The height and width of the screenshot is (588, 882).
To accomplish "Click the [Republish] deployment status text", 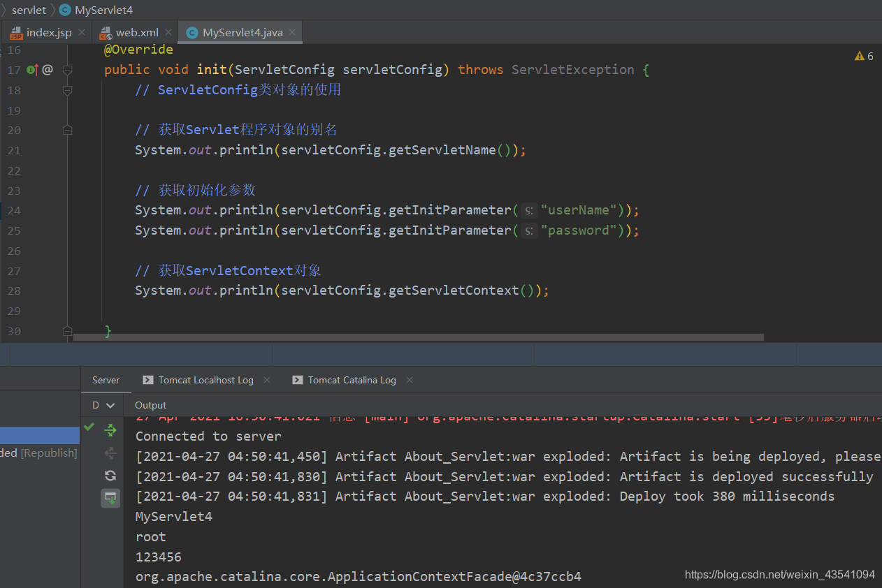I will pos(49,453).
